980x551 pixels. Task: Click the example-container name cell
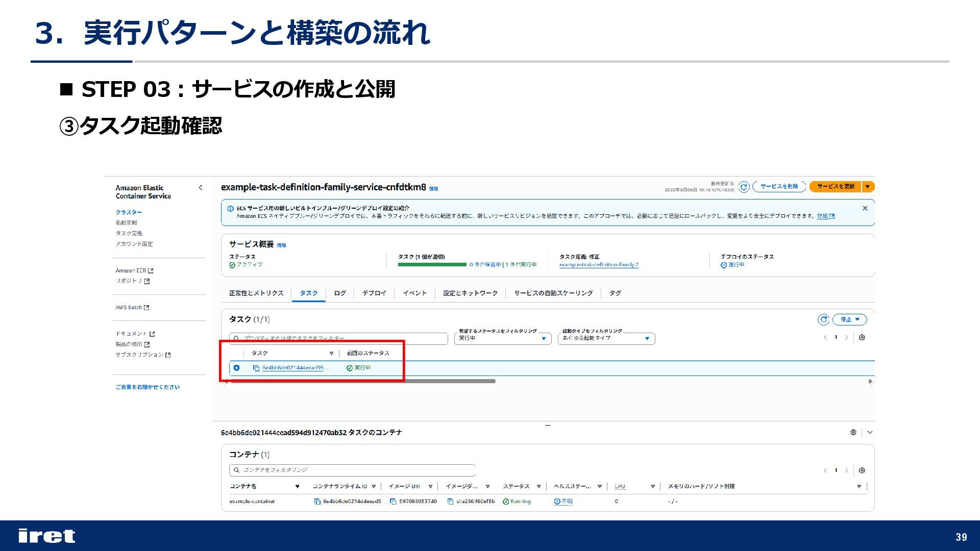coord(252,502)
